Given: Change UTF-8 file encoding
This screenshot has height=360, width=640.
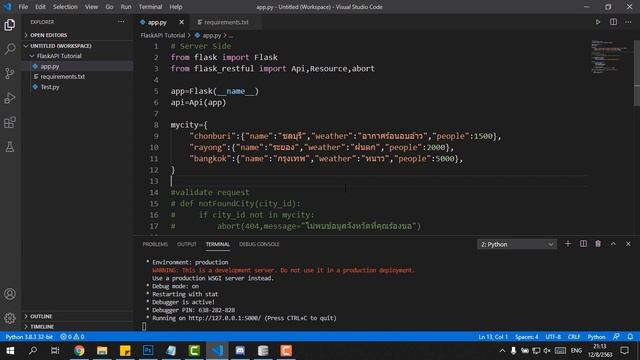Looking at the screenshot, I should [x=553, y=337].
